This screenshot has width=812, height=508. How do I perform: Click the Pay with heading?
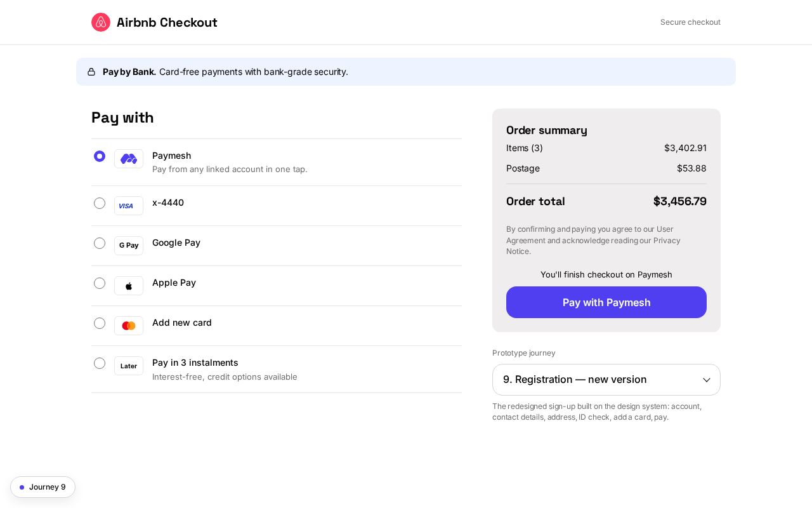(x=122, y=117)
